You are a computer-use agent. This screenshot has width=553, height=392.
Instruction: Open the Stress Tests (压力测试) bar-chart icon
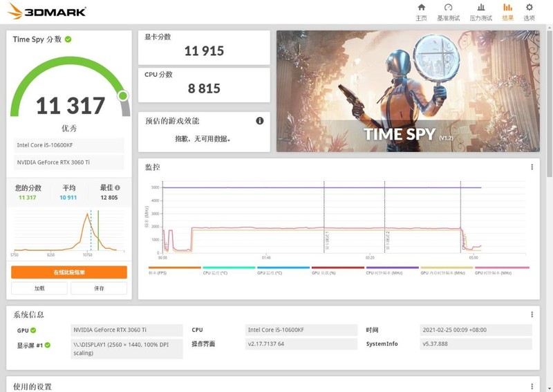[x=480, y=8]
